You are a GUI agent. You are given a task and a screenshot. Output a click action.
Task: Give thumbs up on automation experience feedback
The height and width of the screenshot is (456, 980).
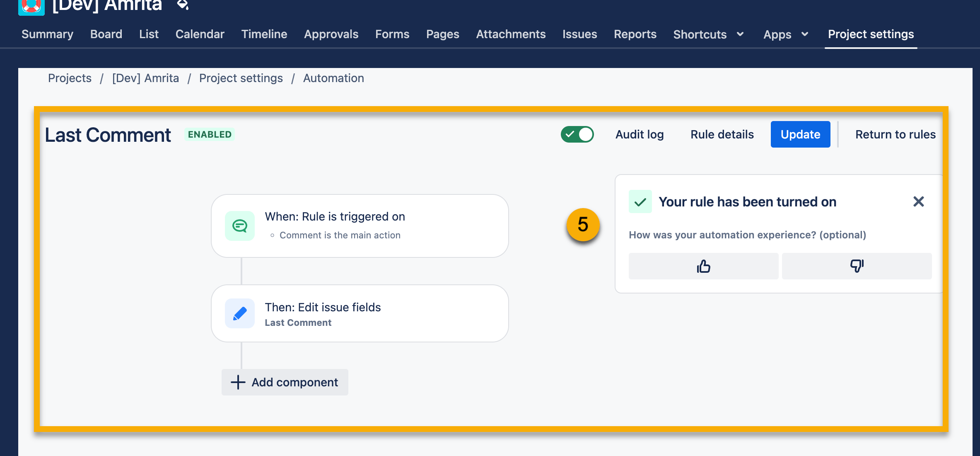(703, 266)
